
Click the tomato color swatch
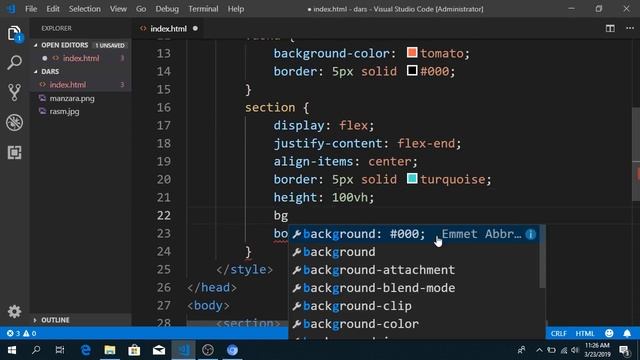point(412,53)
